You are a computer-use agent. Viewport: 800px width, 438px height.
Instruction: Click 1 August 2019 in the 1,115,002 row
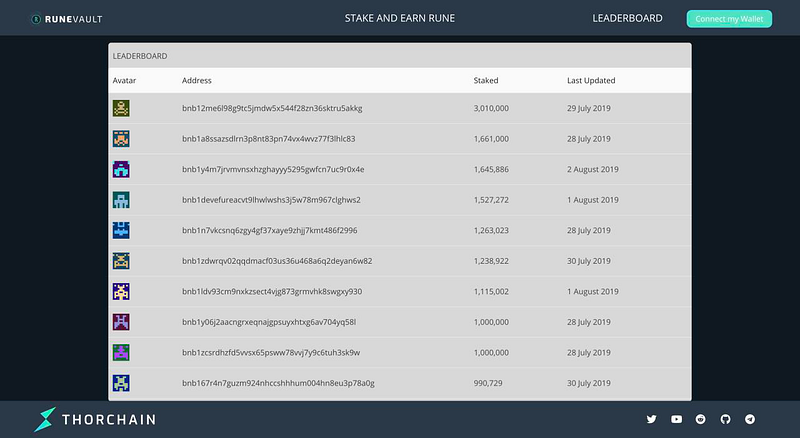(x=592, y=291)
